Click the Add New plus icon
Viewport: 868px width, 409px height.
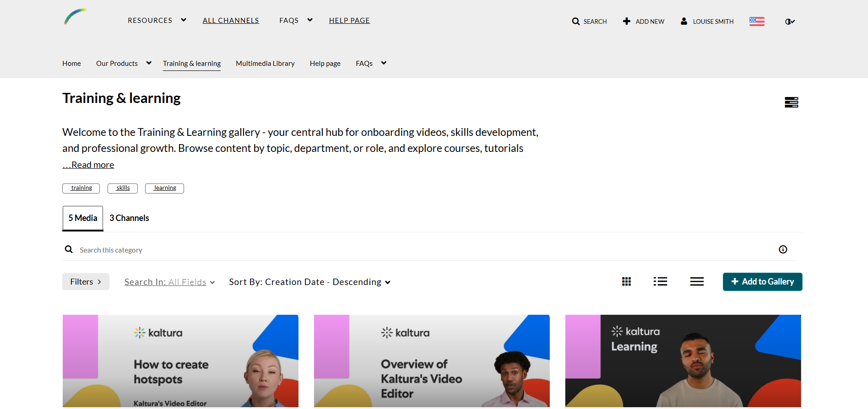[x=627, y=22]
